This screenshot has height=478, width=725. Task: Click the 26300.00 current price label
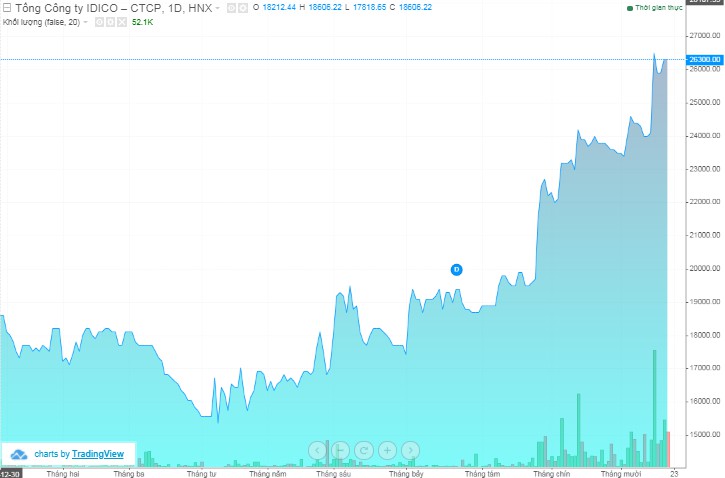pos(705,60)
